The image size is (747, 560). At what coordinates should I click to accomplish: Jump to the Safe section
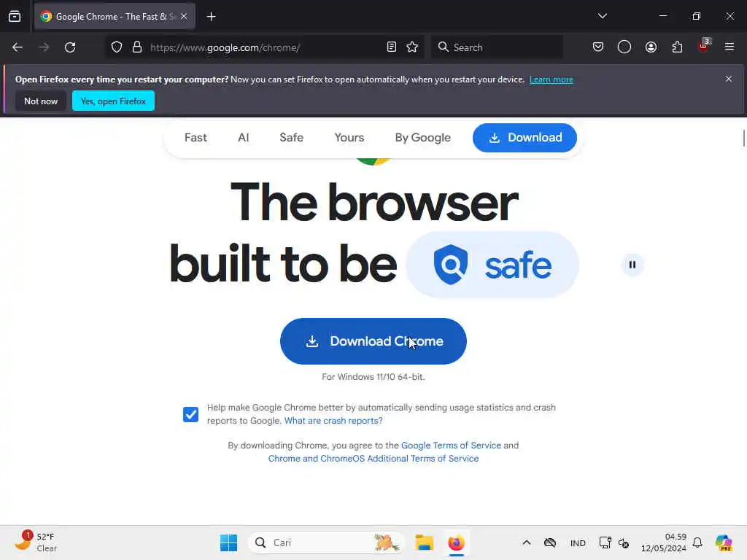click(x=292, y=138)
